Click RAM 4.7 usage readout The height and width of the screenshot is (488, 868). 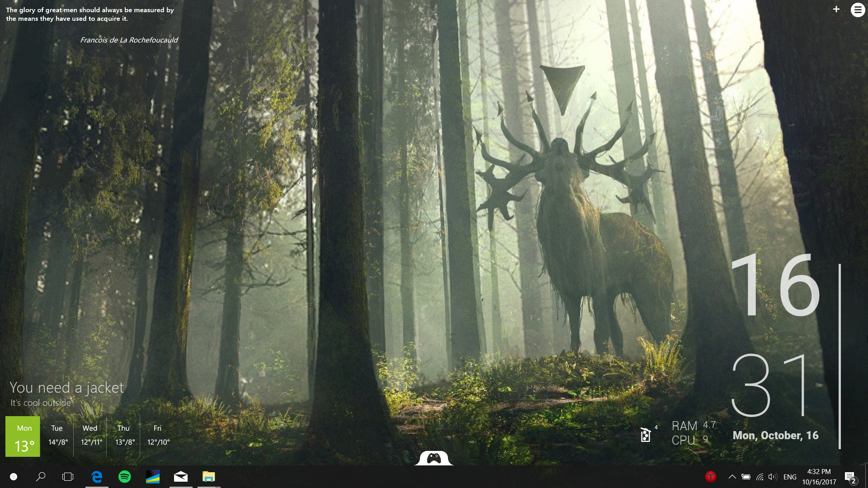point(694,426)
